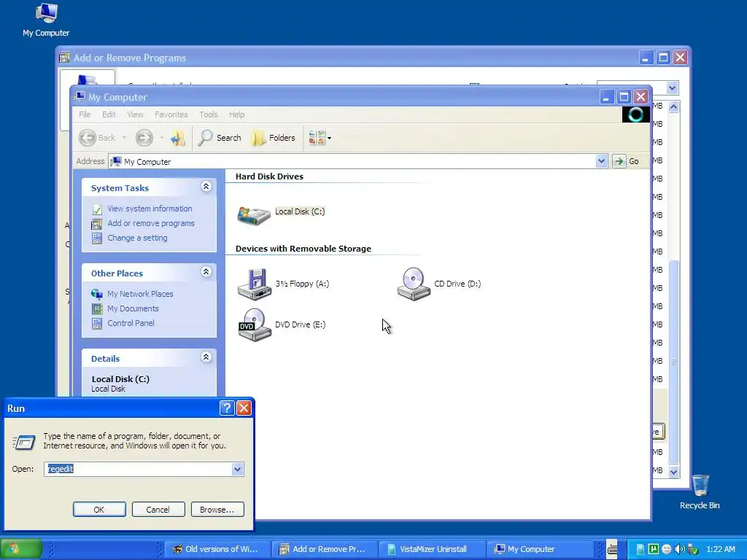Open Sort by dropdown in Add or Remove Programs
This screenshot has width=747, height=560.
click(x=672, y=87)
